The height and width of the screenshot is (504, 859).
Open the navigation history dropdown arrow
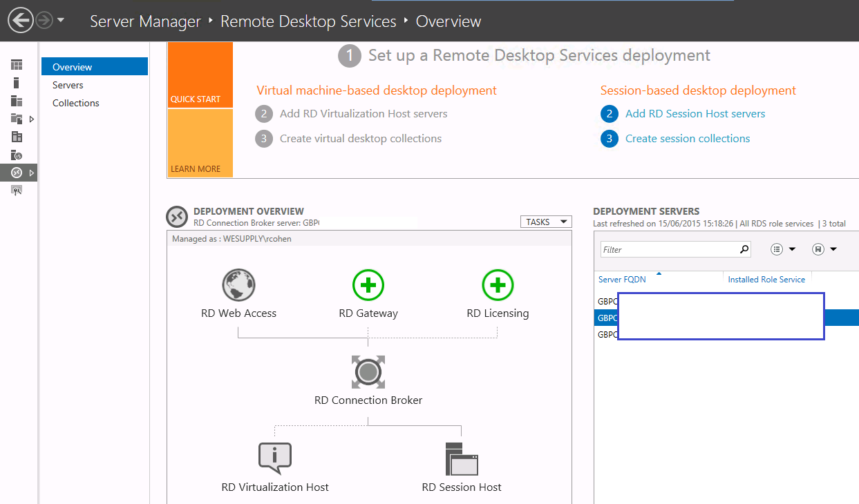click(x=61, y=20)
